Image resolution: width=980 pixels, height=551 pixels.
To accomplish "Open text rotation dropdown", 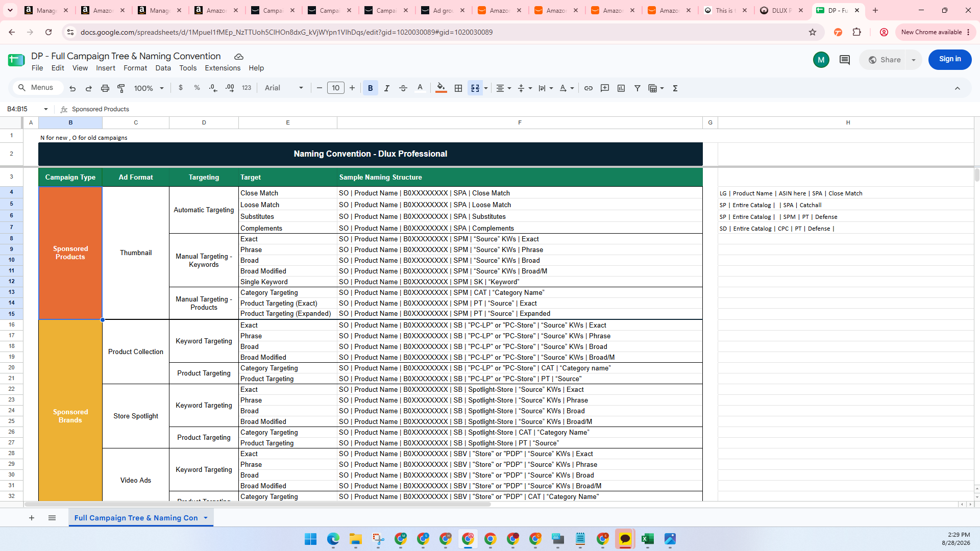I will point(567,88).
